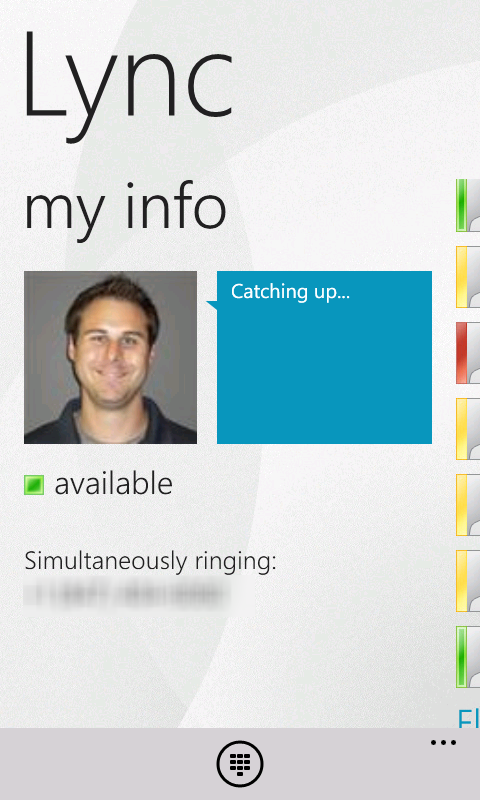Tap the green presence square beside available

click(34, 485)
